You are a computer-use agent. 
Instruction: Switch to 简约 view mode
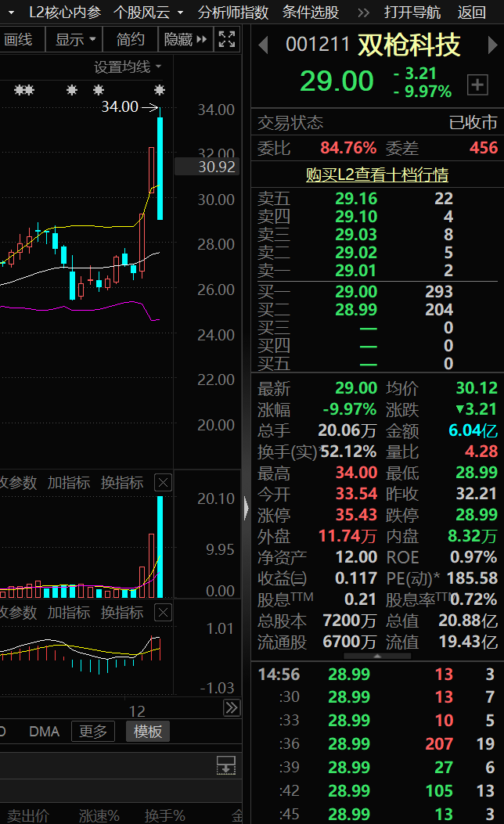(x=130, y=39)
